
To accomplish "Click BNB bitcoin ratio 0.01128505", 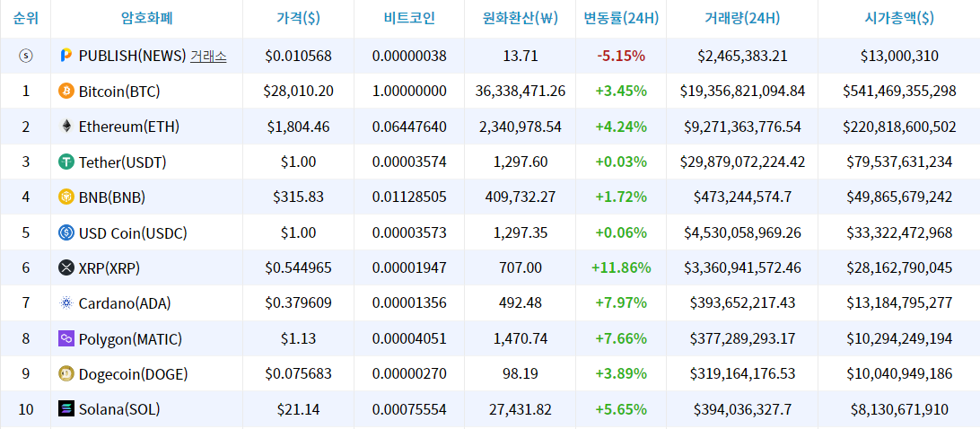I will pyautogui.click(x=409, y=197).
